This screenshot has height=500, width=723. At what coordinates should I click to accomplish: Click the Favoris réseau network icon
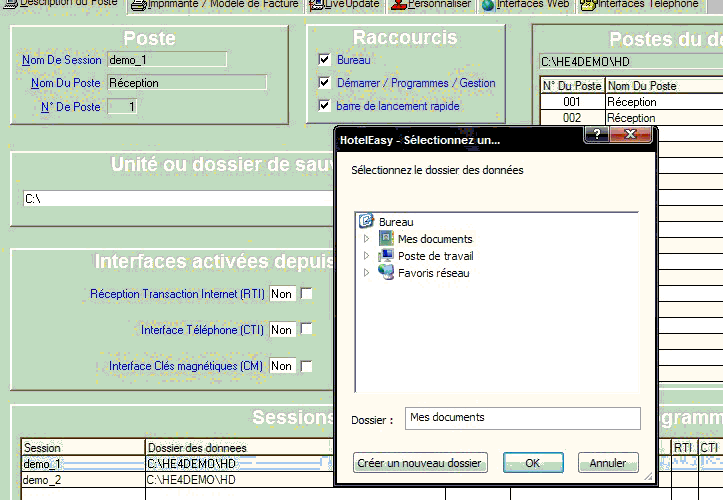(386, 272)
